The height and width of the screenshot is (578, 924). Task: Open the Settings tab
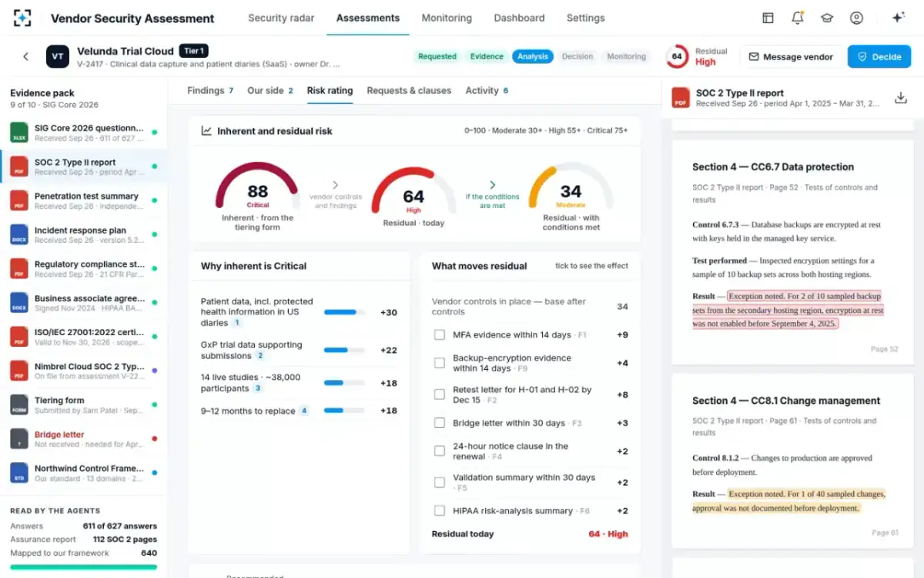pyautogui.click(x=586, y=18)
